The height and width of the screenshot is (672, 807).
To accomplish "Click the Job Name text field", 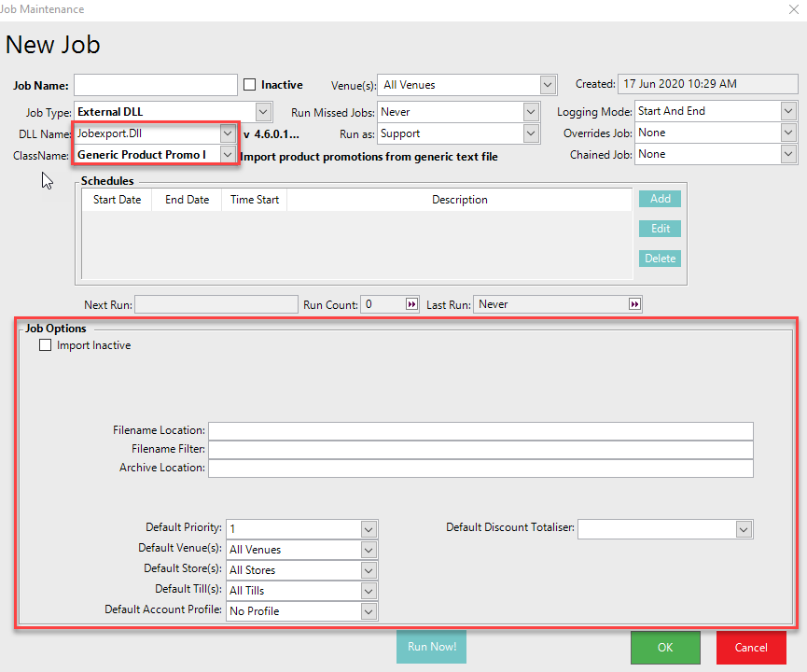I will click(155, 85).
